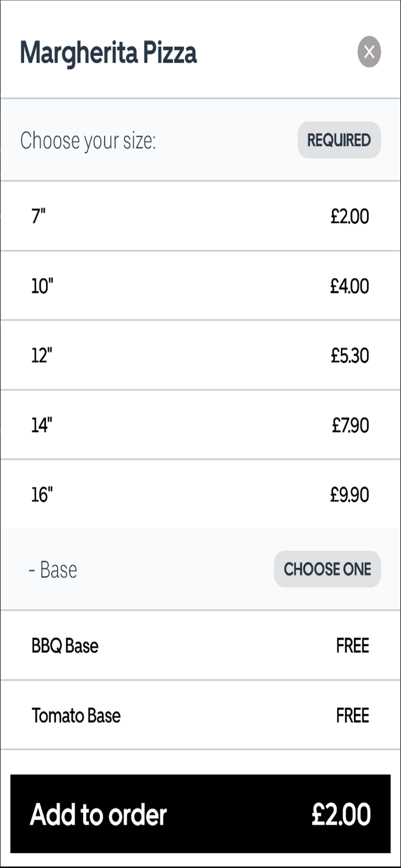
Task: Click FREE label beside BBQ Base
Action: (x=352, y=646)
